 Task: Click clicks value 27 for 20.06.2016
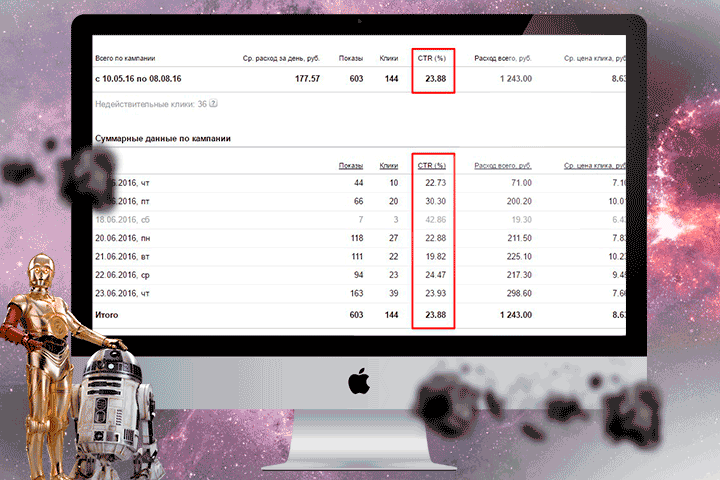pyautogui.click(x=394, y=238)
